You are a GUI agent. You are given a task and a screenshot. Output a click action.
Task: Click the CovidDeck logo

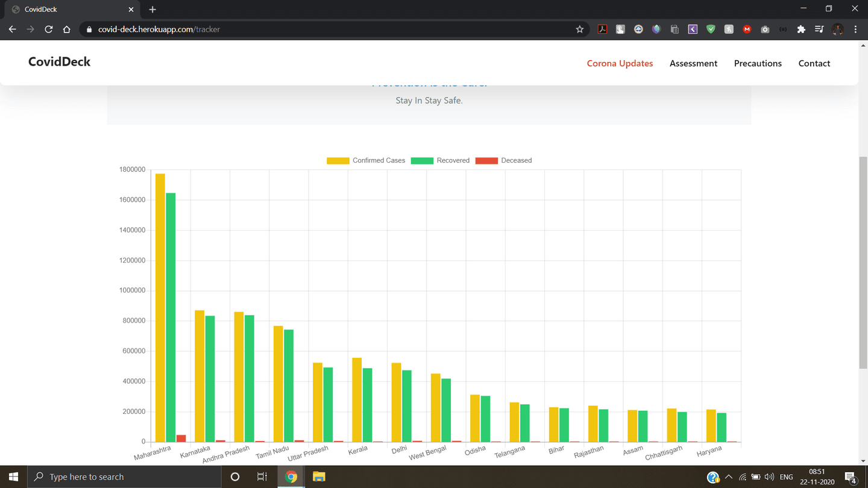click(x=59, y=61)
